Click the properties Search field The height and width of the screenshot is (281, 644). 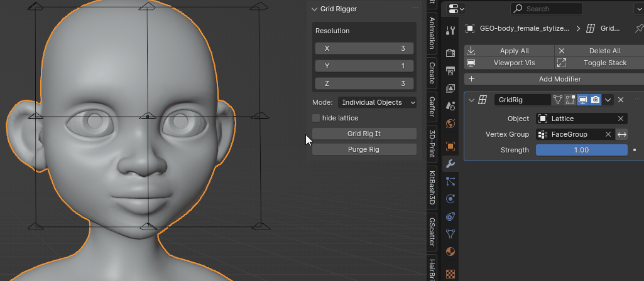(546, 9)
